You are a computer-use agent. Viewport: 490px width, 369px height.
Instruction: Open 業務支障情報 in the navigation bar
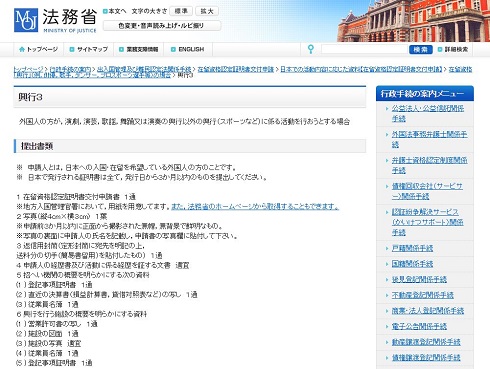coord(142,49)
